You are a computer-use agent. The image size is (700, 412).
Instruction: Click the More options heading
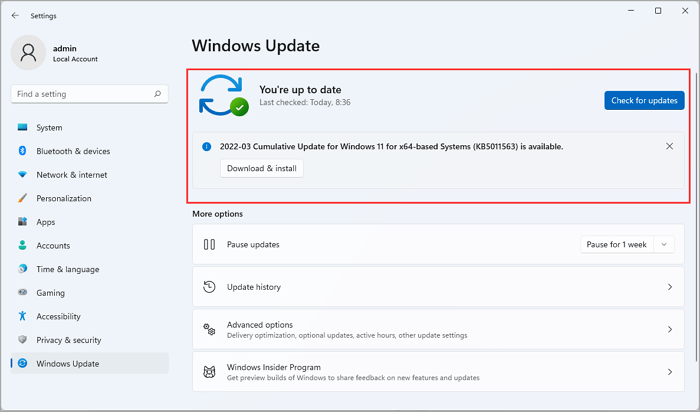click(x=217, y=214)
